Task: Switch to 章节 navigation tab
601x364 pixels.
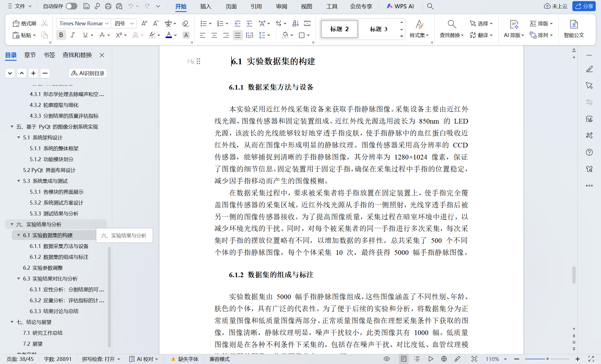Action: click(30, 55)
